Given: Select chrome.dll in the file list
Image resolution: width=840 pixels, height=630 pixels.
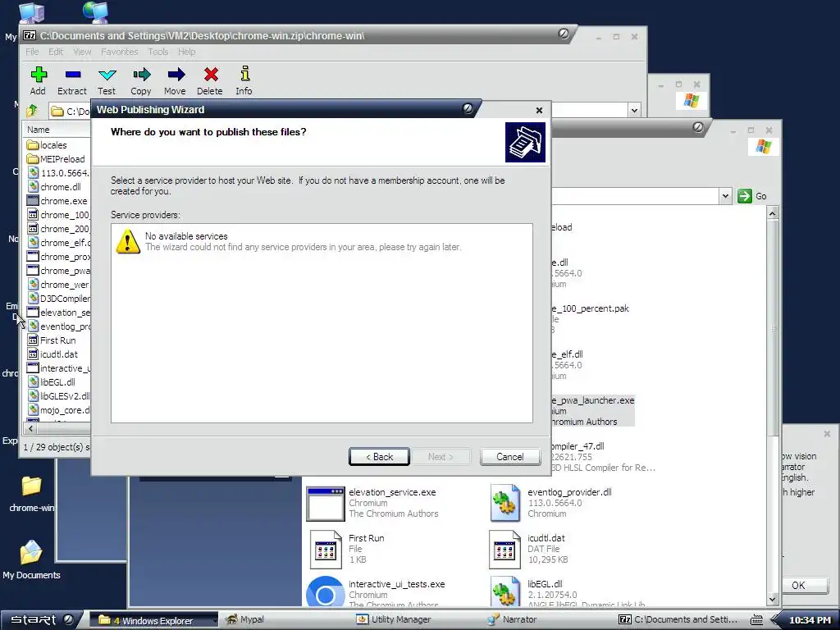Looking at the screenshot, I should point(54,187).
